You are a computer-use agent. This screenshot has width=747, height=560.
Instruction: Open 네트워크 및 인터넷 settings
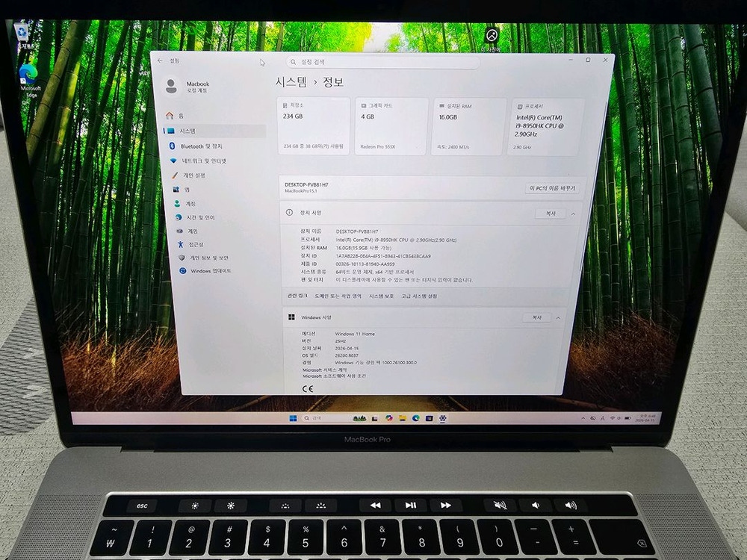pyautogui.click(x=202, y=161)
